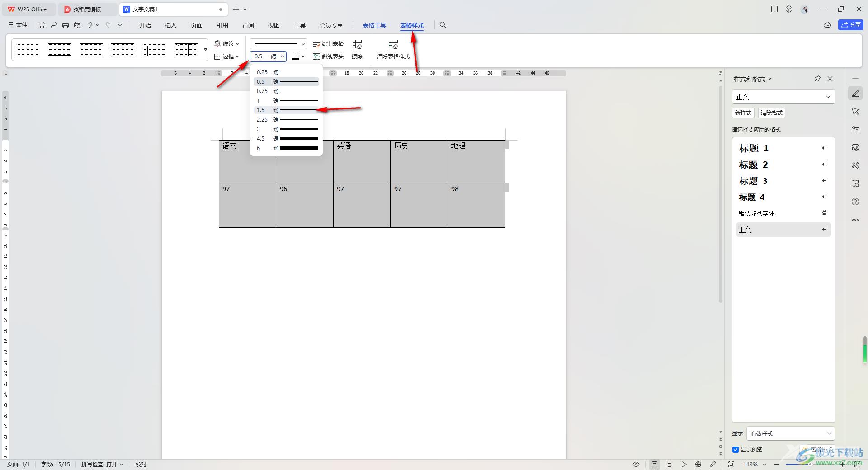Choose 0.25 磅 line weight
The image size is (868, 470).
tap(287, 72)
